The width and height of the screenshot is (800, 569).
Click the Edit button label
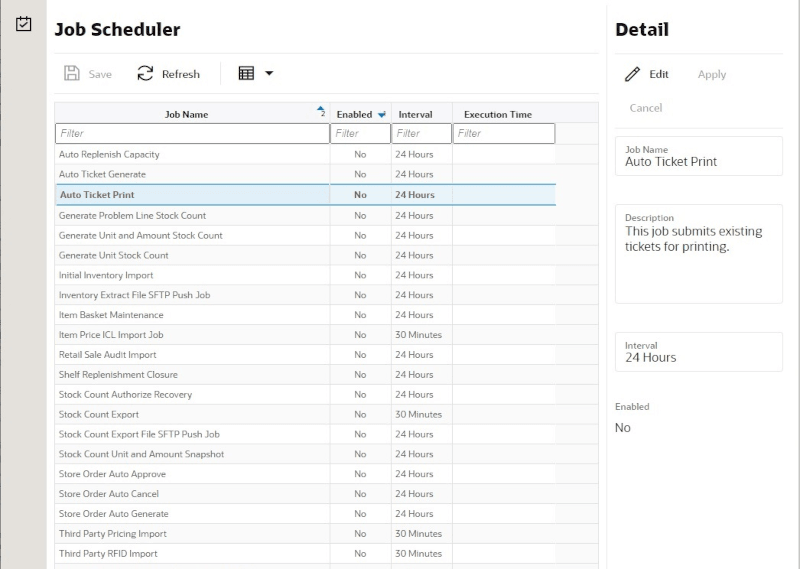(x=659, y=74)
